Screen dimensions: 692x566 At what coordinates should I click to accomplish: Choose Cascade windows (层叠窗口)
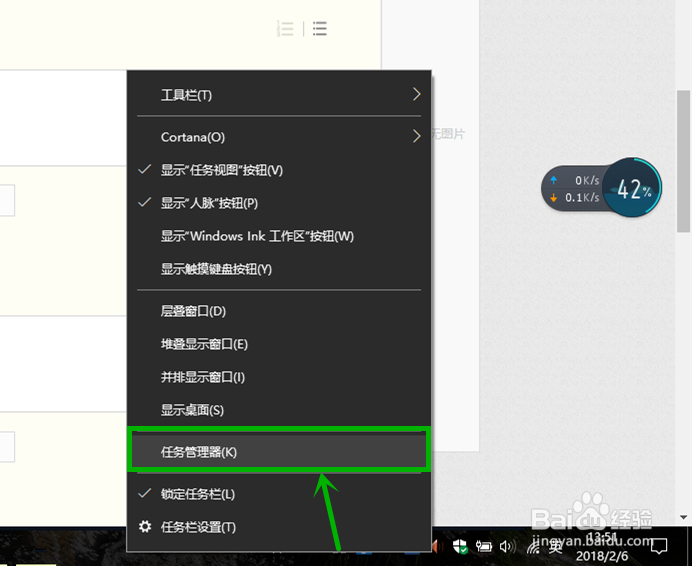(x=279, y=311)
